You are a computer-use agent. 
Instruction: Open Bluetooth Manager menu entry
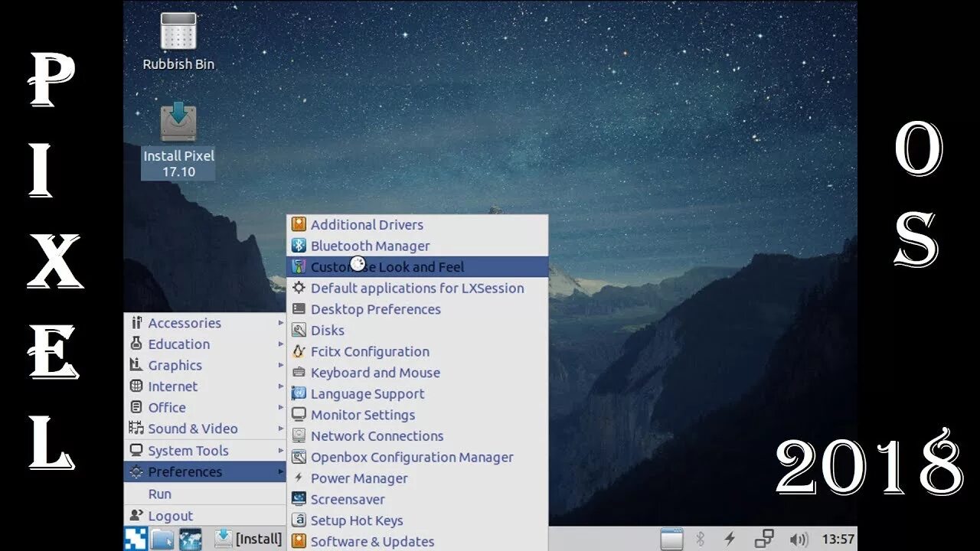click(417, 246)
